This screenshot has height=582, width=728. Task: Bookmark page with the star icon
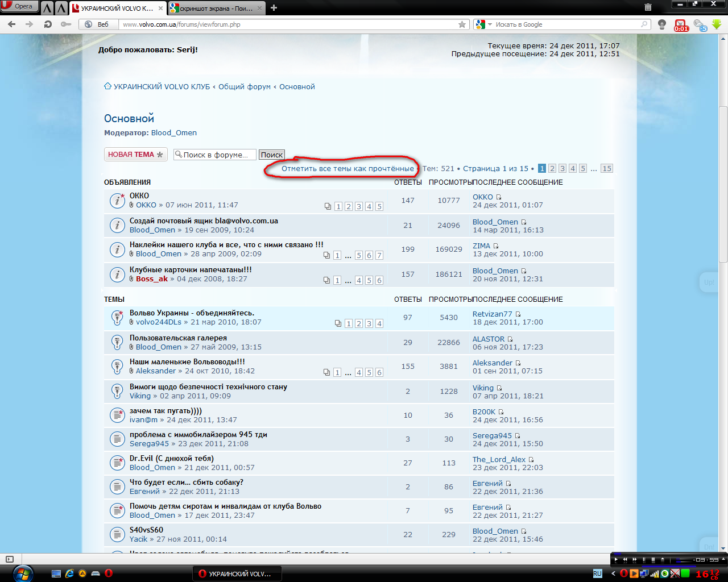[x=462, y=24]
